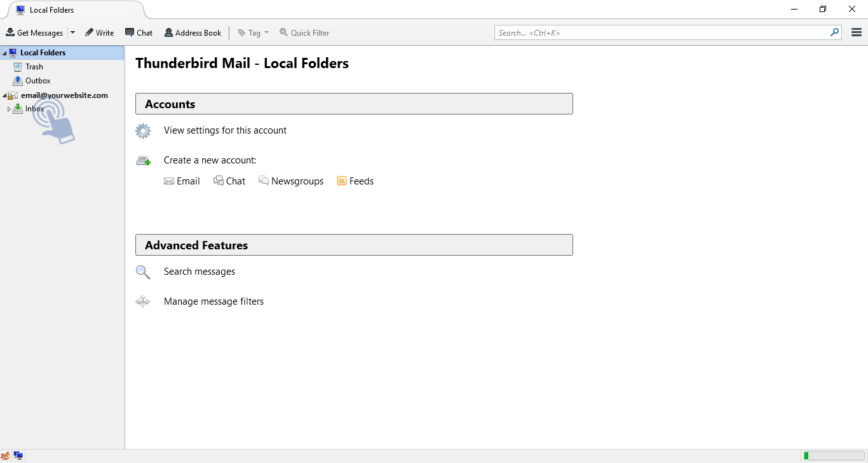Open the Get Messages dropdown arrow
This screenshot has width=868, height=463.
pos(72,32)
